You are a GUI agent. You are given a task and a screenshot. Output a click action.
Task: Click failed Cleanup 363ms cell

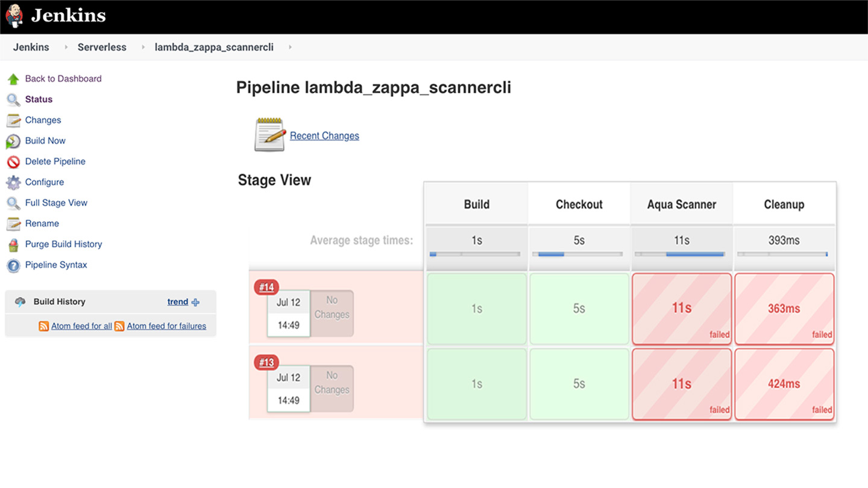point(784,308)
